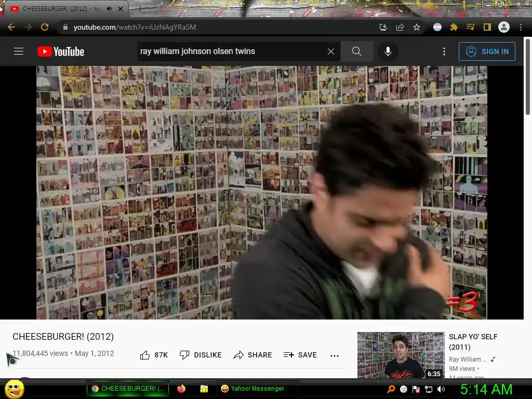Click the flag with red X tray icon
This screenshot has height=399, width=532.
pyautogui.click(x=416, y=389)
